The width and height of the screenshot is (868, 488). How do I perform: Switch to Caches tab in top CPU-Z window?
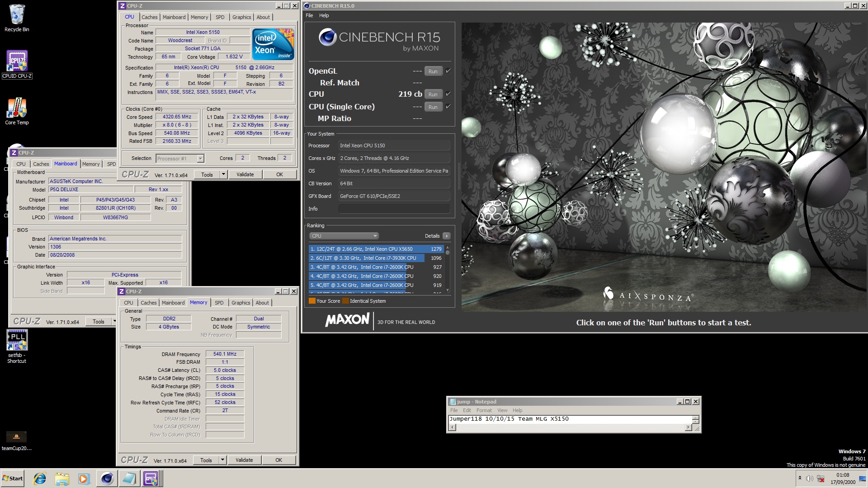(x=150, y=17)
